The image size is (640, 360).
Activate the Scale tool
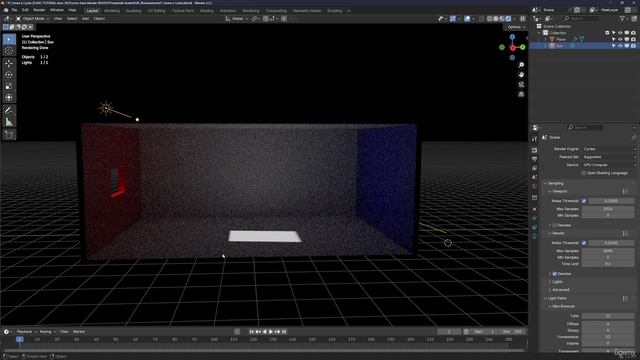(x=9, y=86)
